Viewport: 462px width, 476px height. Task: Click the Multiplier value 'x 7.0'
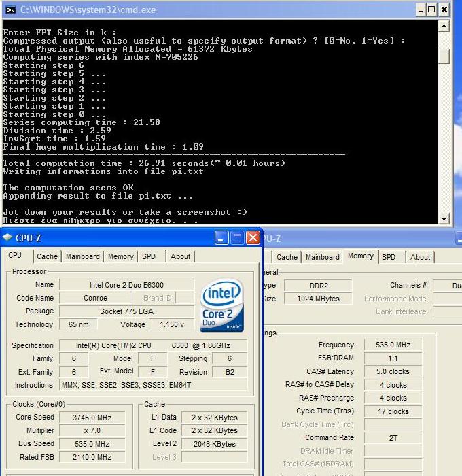pos(92,430)
